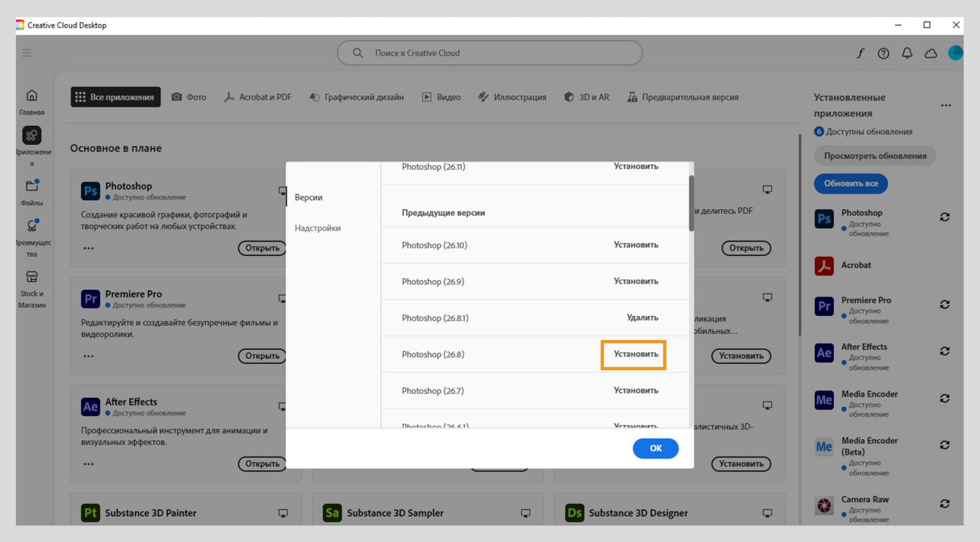Click the Photoshop Ps icon in main card
Screen dimensions: 980x542
[90, 191]
